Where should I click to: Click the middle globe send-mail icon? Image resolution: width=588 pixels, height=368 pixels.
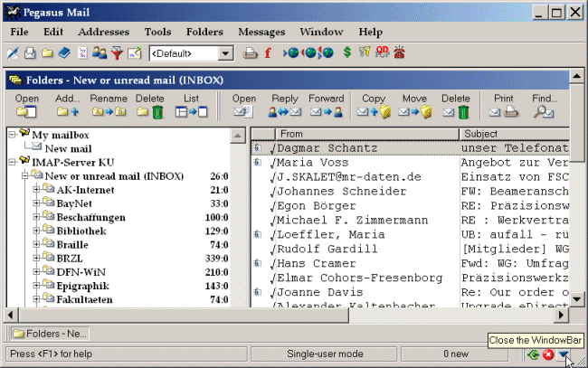308,53
